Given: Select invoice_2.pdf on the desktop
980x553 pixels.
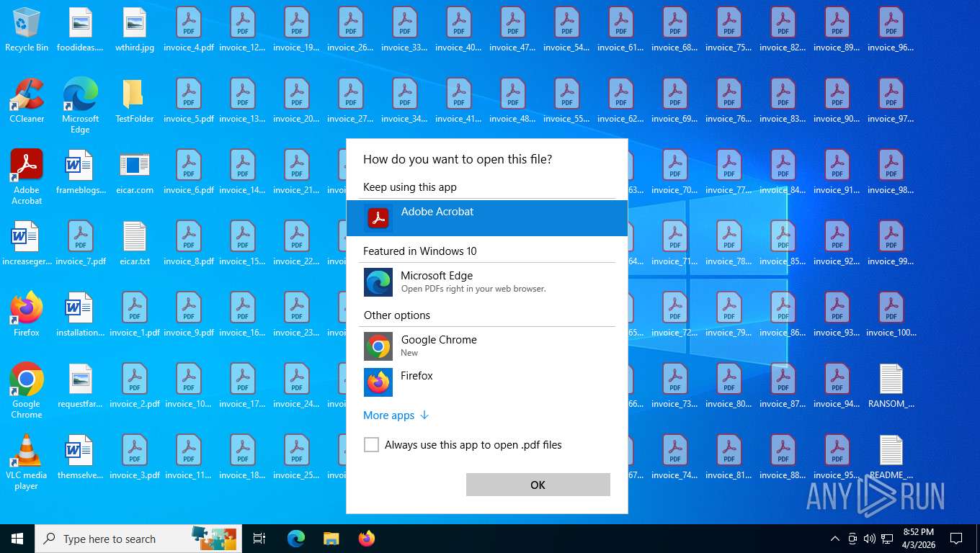Looking at the screenshot, I should (135, 386).
